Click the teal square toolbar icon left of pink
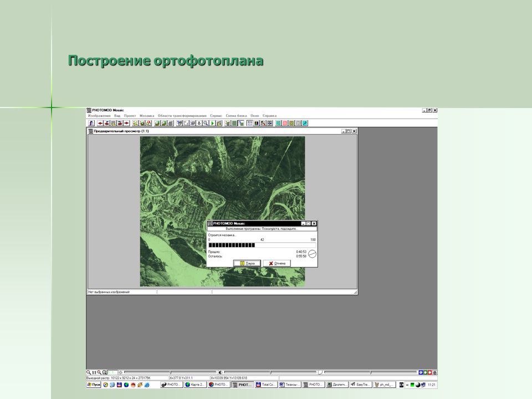Viewport: 532px width, 399px height. (278, 123)
